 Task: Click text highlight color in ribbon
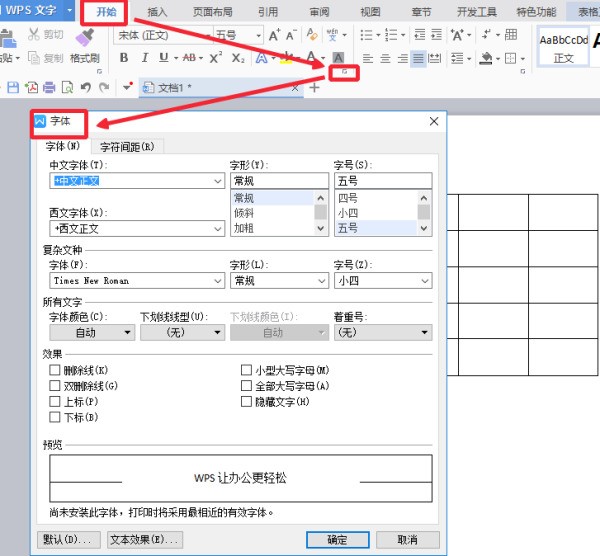coord(285,58)
